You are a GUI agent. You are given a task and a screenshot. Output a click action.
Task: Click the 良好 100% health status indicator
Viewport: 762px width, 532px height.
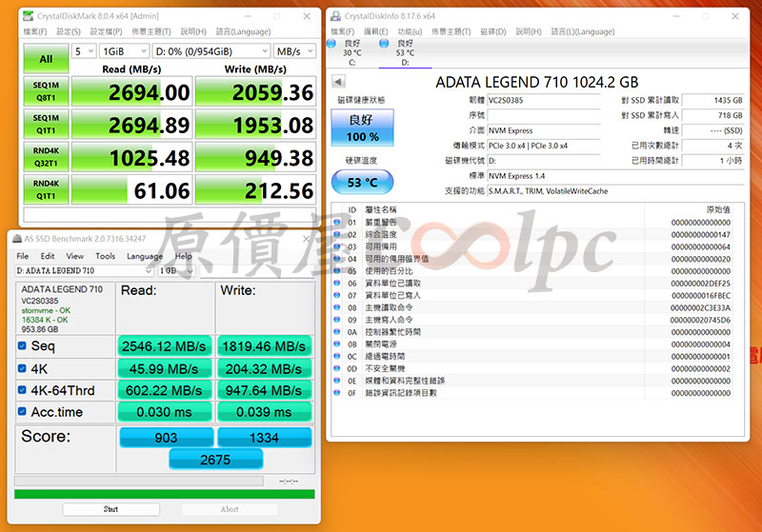362,128
